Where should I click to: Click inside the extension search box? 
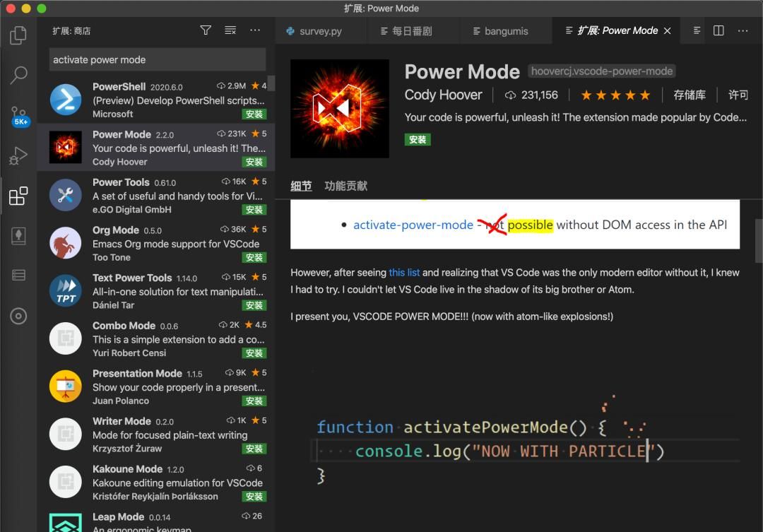click(157, 59)
